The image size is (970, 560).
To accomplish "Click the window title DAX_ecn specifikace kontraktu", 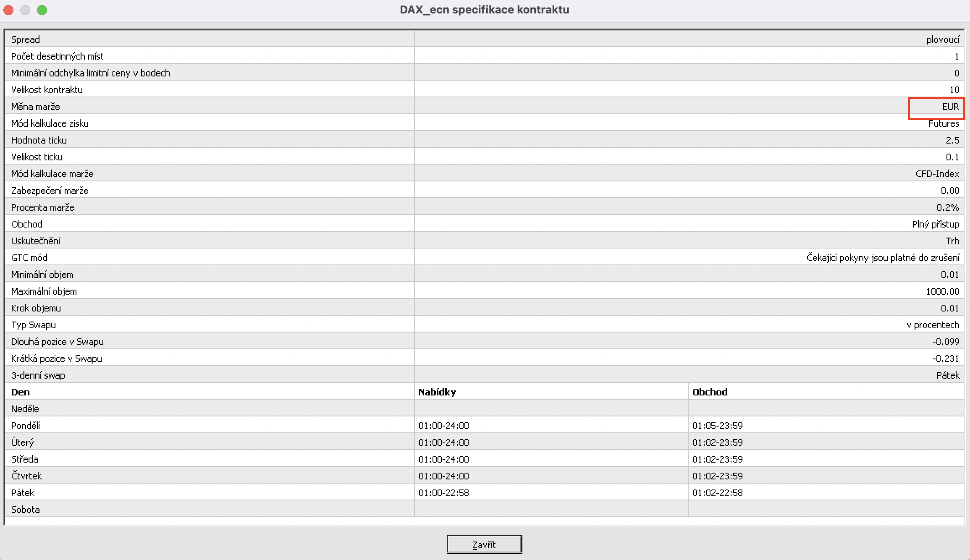I will (485, 10).
